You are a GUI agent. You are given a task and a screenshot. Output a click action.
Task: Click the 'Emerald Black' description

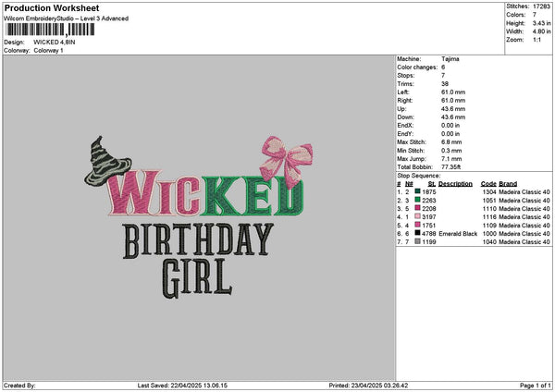coord(458,234)
